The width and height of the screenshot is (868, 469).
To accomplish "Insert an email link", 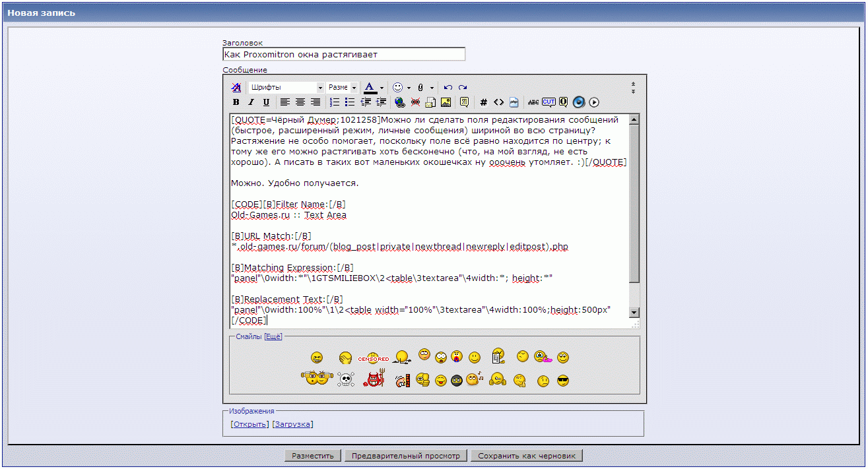I will pyautogui.click(x=430, y=102).
